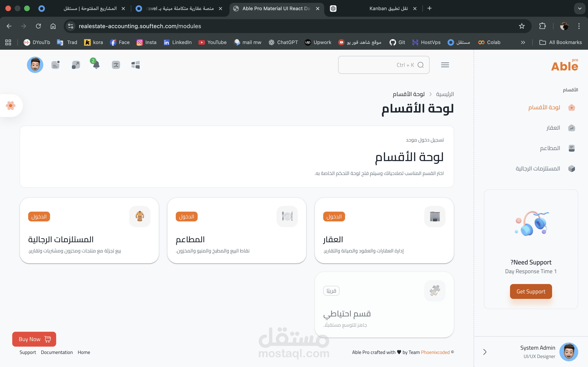Viewport: 588px width, 367px height.
Task: Open the notifications bell icon
Action: tap(96, 65)
